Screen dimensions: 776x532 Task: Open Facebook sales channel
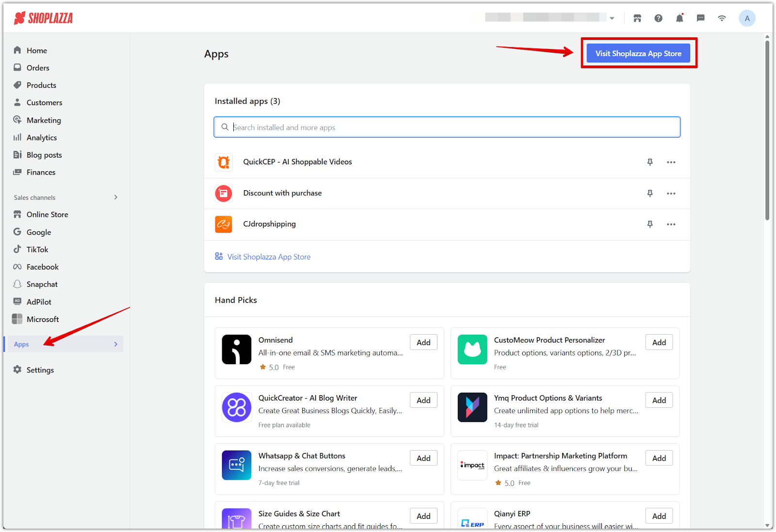tap(43, 267)
